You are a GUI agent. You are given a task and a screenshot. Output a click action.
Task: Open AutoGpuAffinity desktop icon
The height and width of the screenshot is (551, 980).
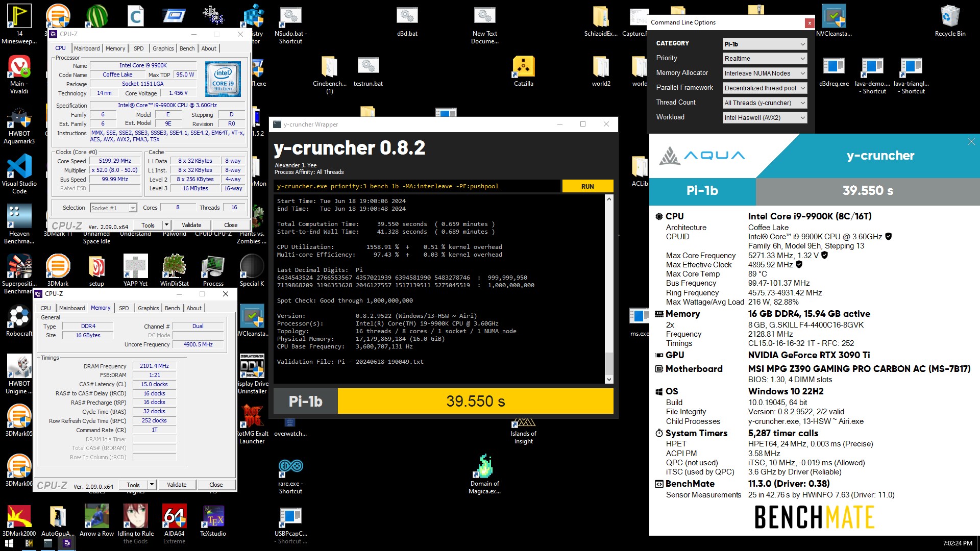pos(58,521)
